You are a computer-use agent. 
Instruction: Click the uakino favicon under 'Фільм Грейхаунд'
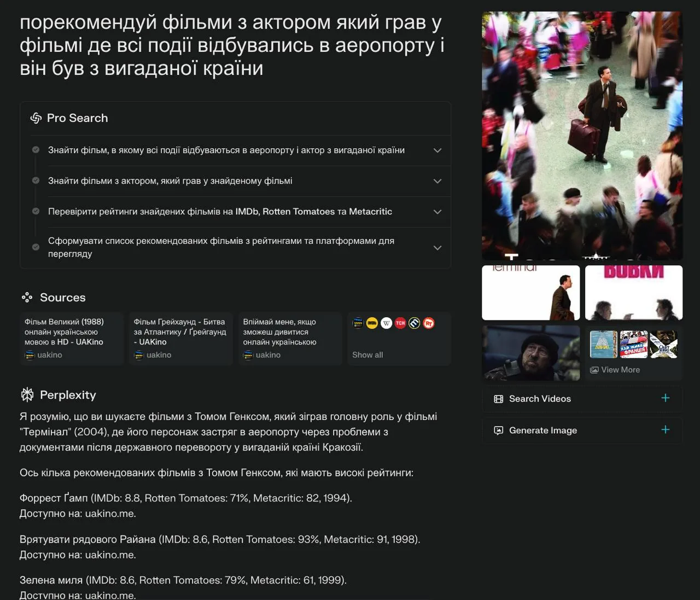pyautogui.click(x=139, y=355)
